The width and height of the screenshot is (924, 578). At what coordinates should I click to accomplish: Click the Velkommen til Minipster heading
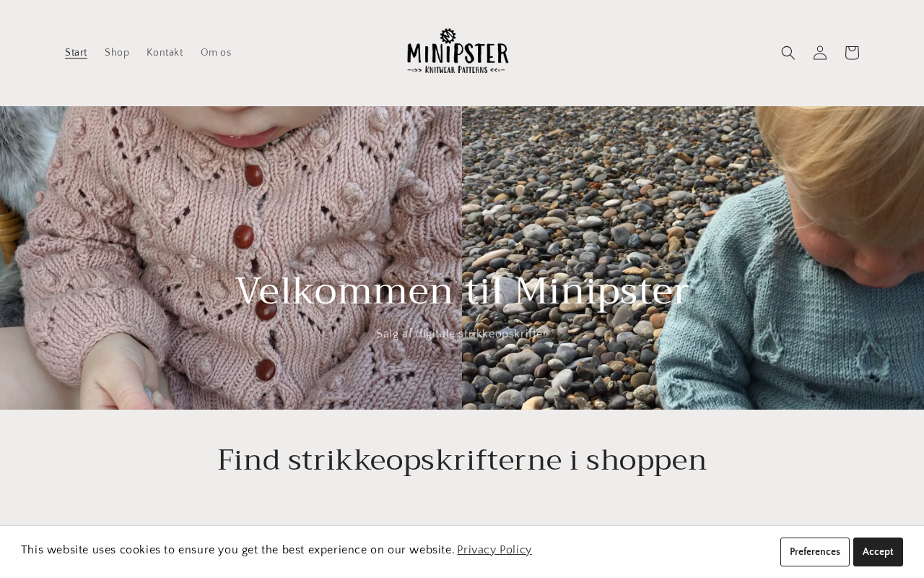tap(462, 291)
